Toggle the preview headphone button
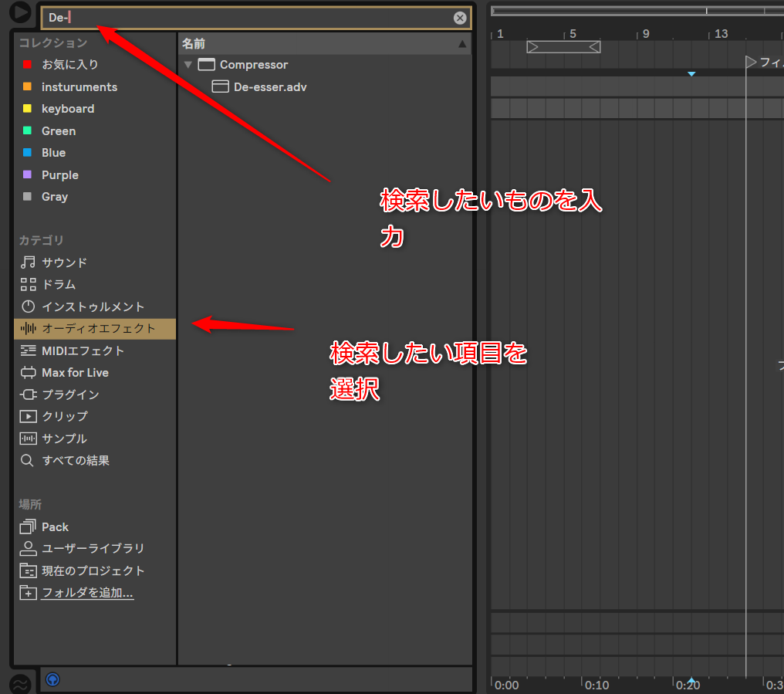 (x=52, y=679)
